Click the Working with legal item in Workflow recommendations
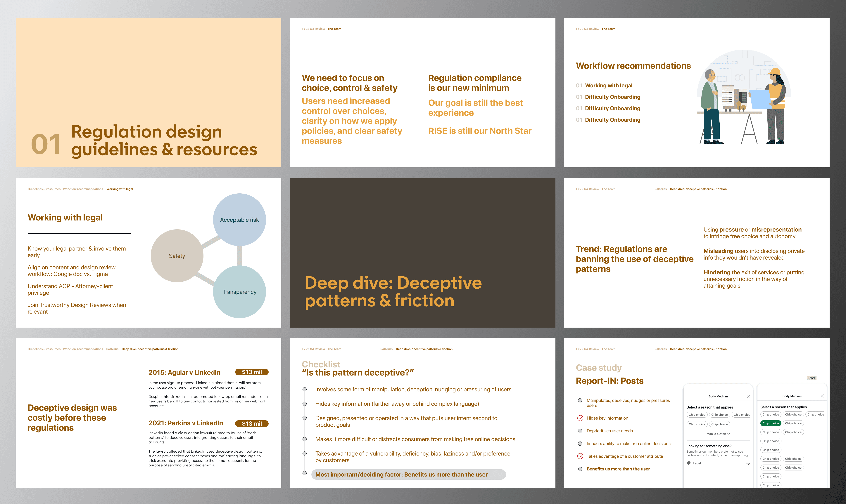The image size is (846, 504). click(x=609, y=86)
